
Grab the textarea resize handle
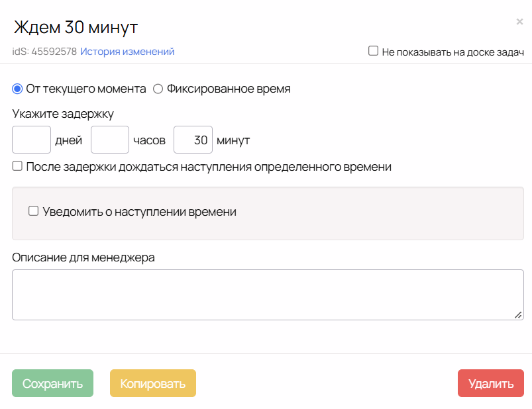[518, 315]
